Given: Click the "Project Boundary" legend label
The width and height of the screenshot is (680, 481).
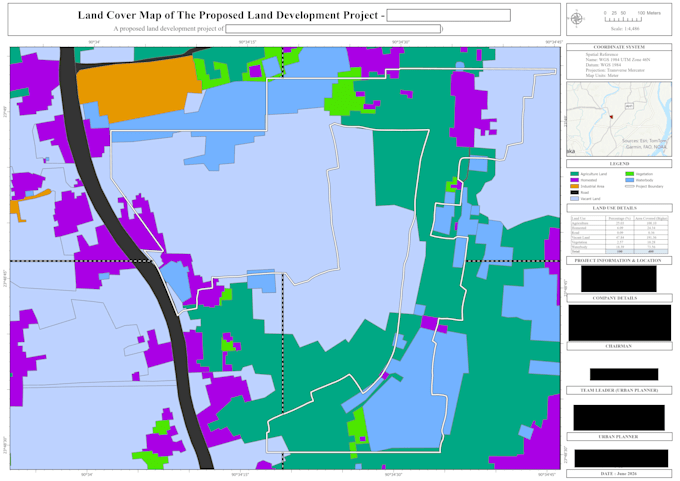Looking at the screenshot, I should click(x=650, y=187).
